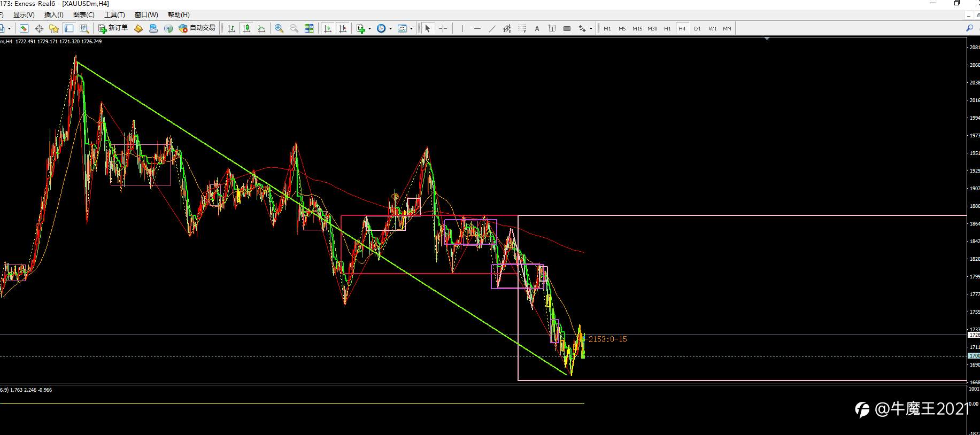Screen dimensions: 980x435
Task: Expand the periods clock dropdown arrow
Action: click(x=390, y=29)
